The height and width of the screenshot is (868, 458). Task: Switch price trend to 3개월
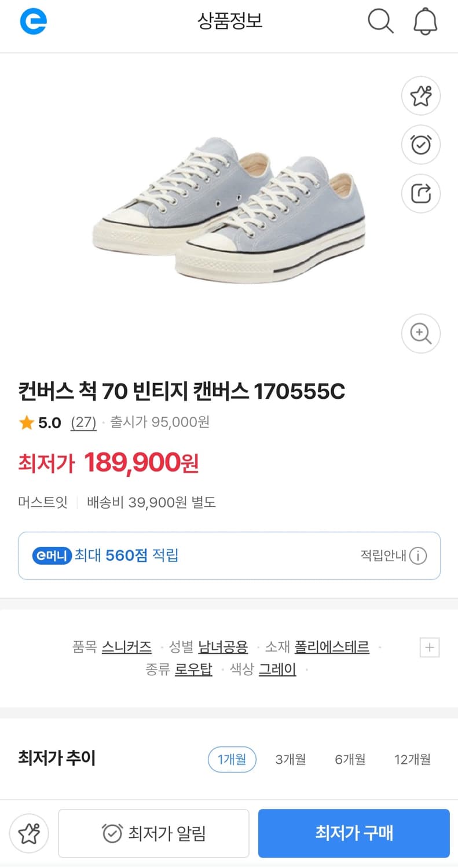point(291,759)
